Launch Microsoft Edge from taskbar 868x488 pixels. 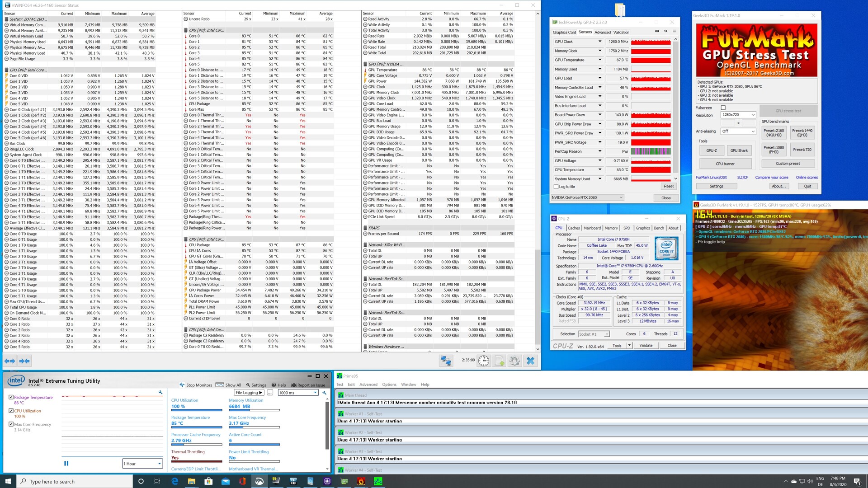click(175, 481)
